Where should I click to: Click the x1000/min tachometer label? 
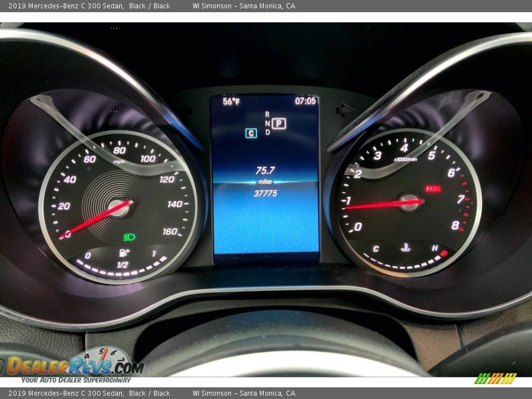[x=406, y=159]
